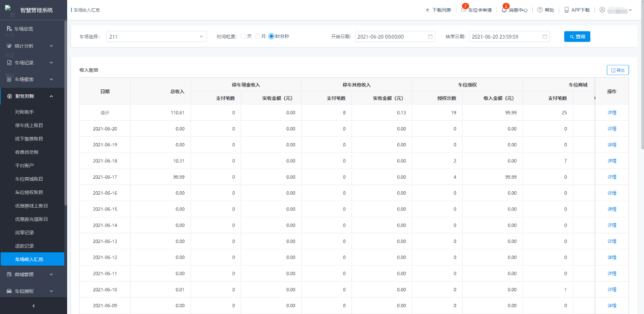Click the download list icon
Viewport: 644px width, 314px height.
[427, 10]
